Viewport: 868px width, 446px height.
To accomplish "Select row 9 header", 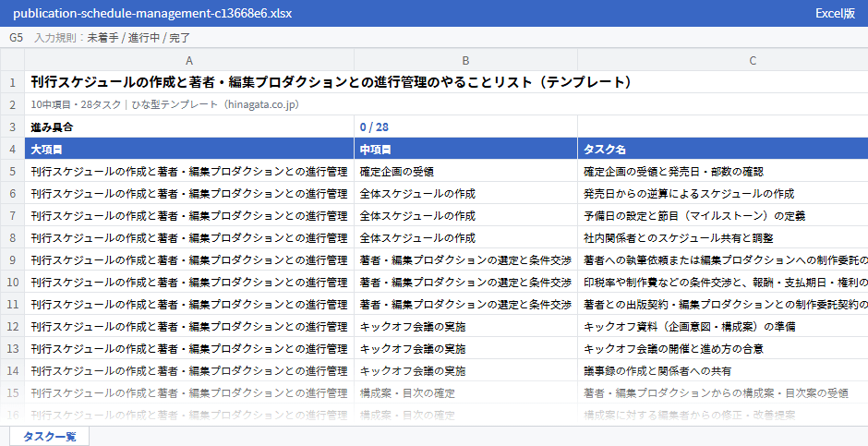I will [x=12, y=259].
